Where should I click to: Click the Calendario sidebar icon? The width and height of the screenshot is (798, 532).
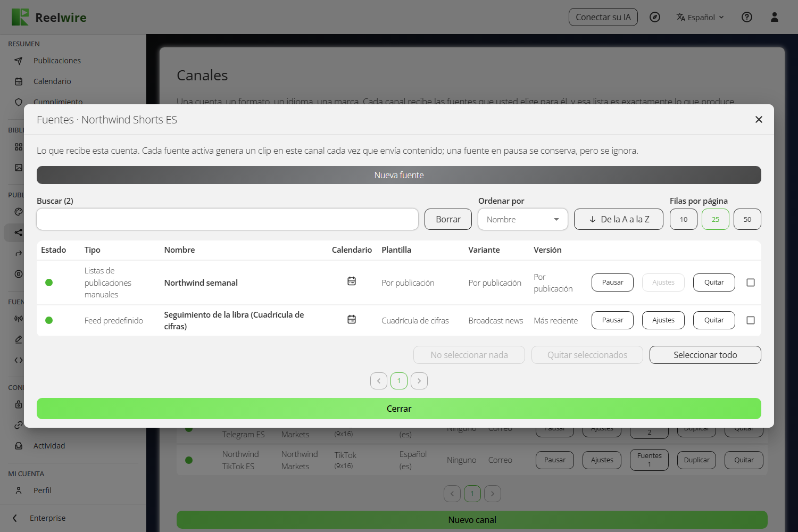click(19, 81)
